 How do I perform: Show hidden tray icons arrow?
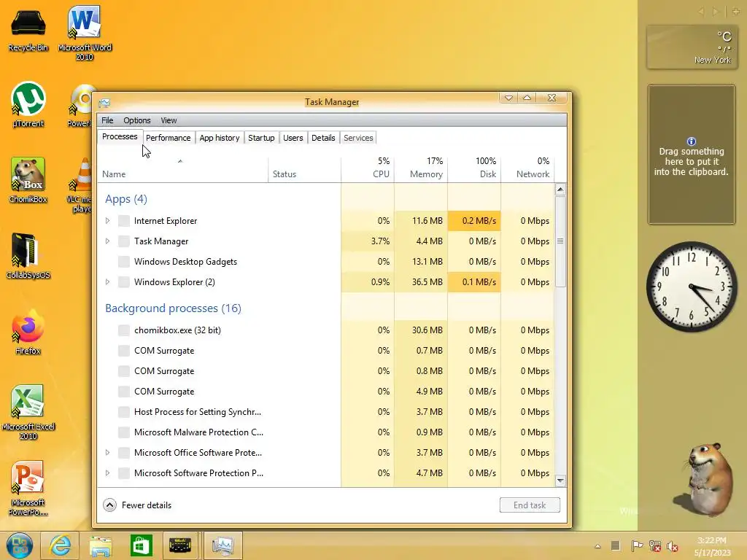coord(597,546)
